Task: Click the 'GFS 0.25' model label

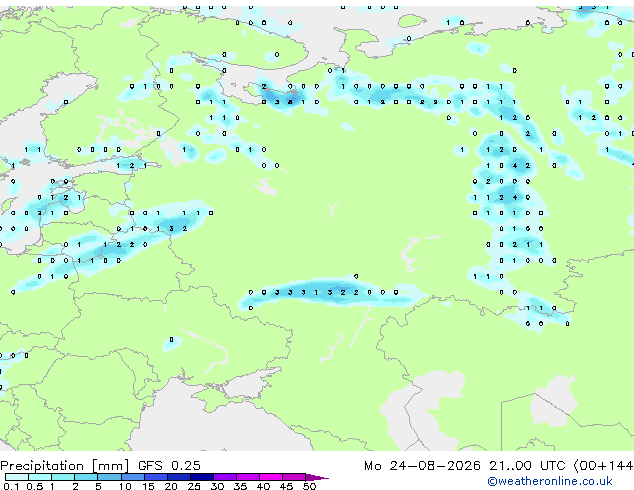Action: 169,466
